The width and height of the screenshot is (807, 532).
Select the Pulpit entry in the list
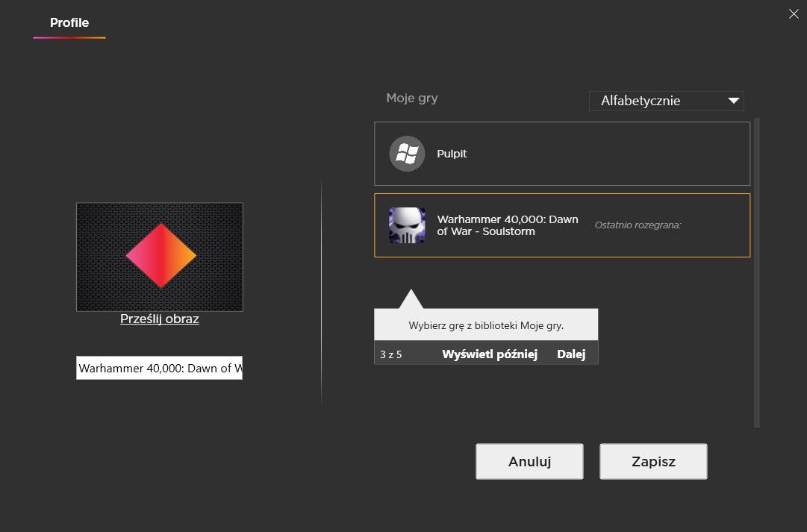coord(562,153)
